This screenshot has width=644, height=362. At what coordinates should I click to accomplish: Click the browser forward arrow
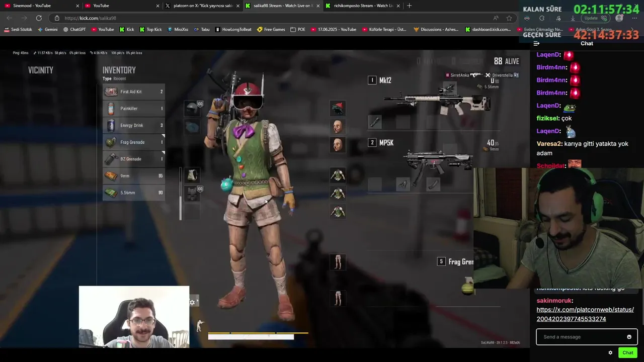coord(24,18)
